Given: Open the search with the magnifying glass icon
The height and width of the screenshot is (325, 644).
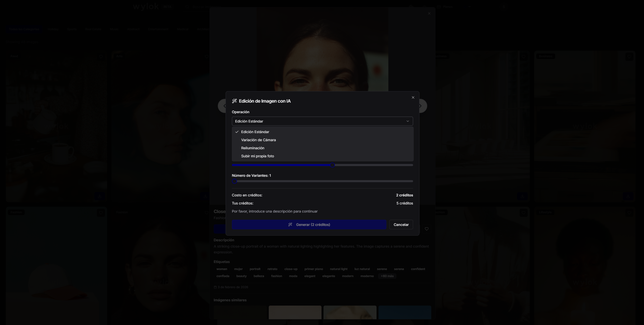Looking at the screenshot, I should [x=187, y=7].
